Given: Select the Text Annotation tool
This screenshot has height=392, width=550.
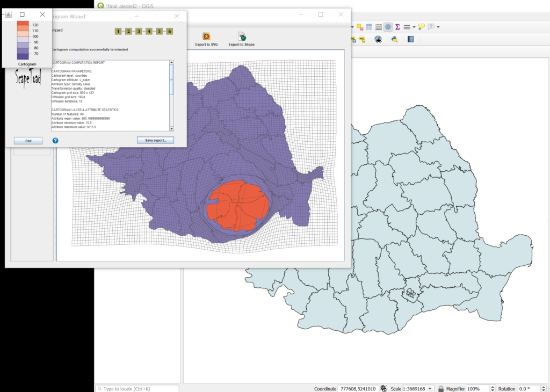Looking at the screenshot, I should 431,26.
